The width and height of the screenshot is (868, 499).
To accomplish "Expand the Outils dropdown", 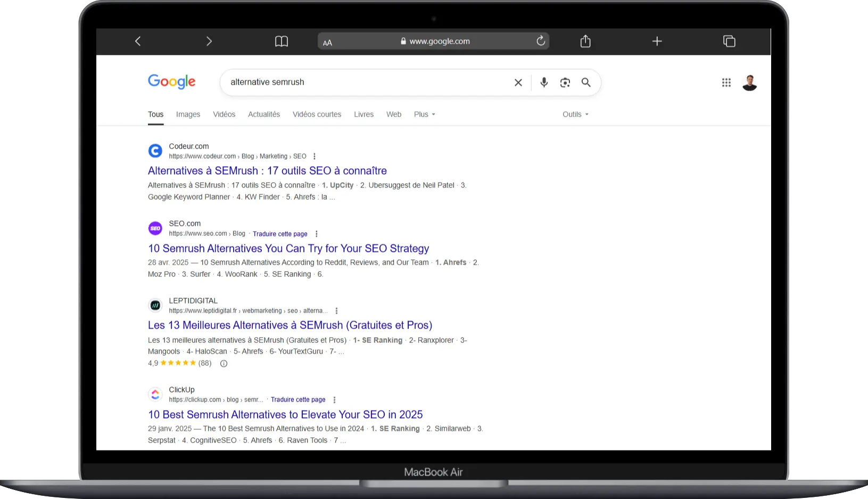I will pos(575,114).
